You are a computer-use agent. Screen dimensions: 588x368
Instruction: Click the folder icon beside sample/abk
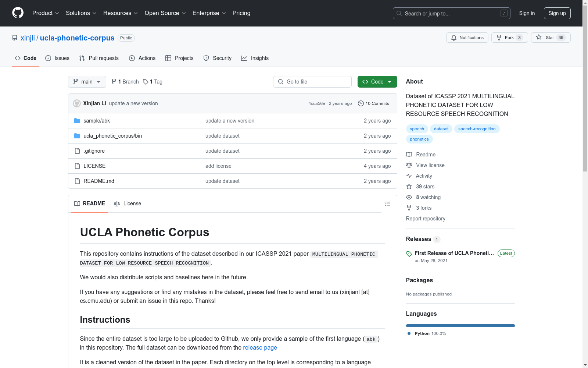click(x=77, y=121)
